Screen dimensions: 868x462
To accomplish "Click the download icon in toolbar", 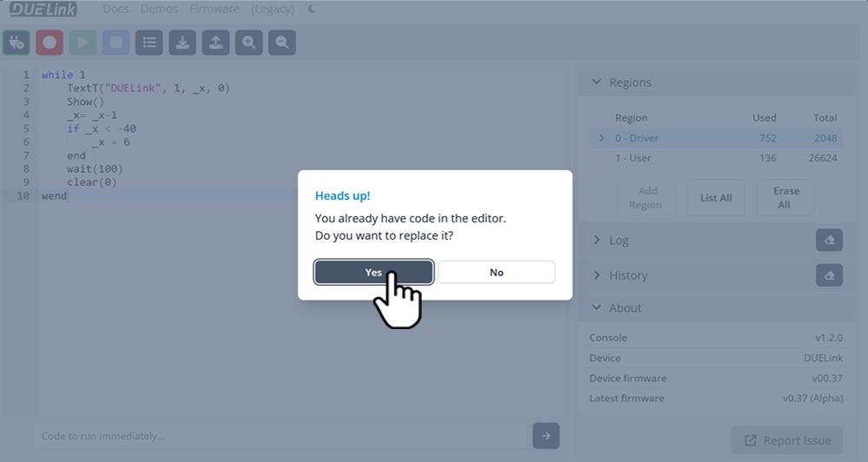I will [182, 42].
